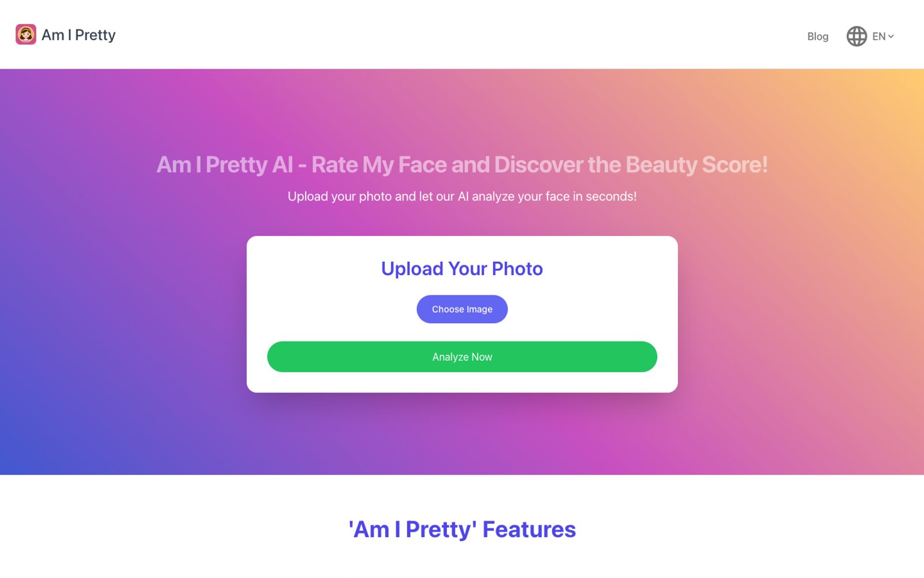
Task: Click 'Am I Pretty' in the top navigation
Action: coord(79,35)
